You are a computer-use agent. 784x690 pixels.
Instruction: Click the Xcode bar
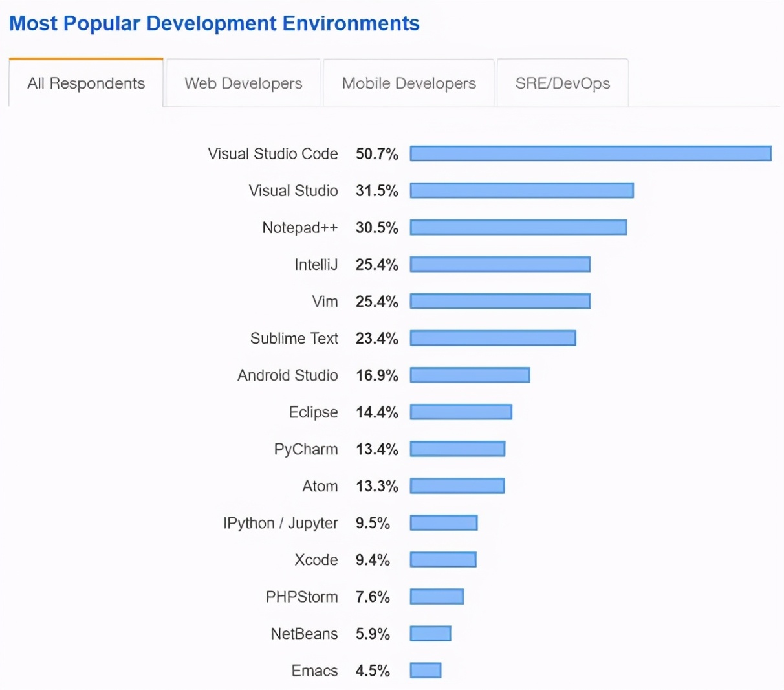(443, 559)
